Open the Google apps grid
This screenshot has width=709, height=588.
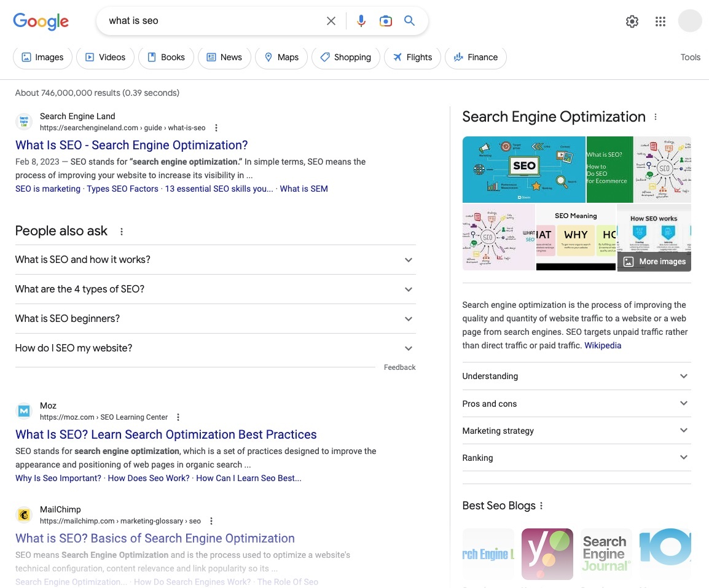(660, 22)
